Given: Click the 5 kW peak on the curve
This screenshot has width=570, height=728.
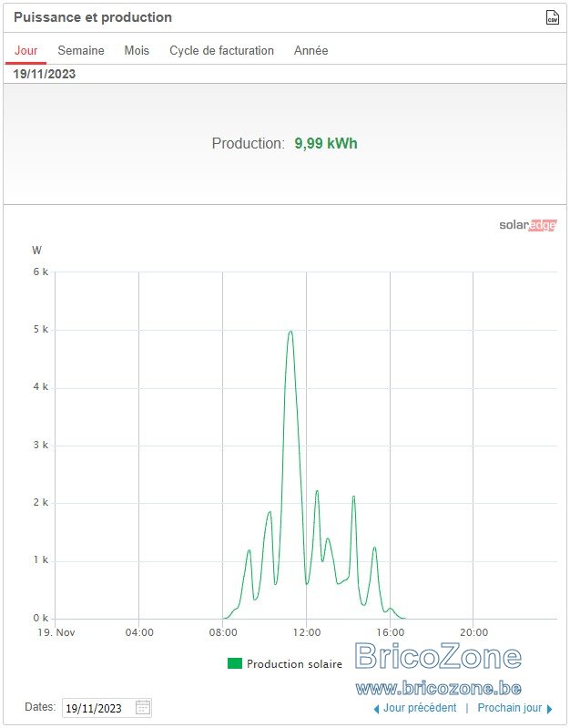Looking at the screenshot, I should (x=290, y=332).
